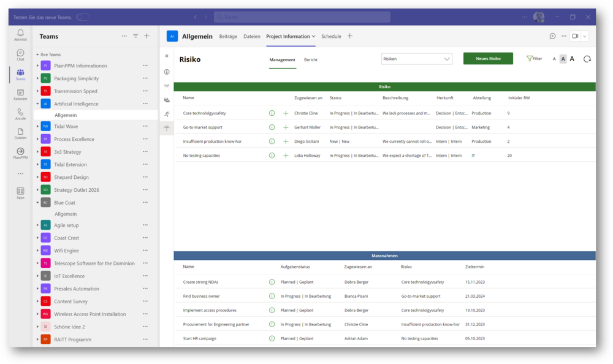Screen dimensions: 613x364
Task: Open the Risiken dropdown
Action: (x=416, y=59)
